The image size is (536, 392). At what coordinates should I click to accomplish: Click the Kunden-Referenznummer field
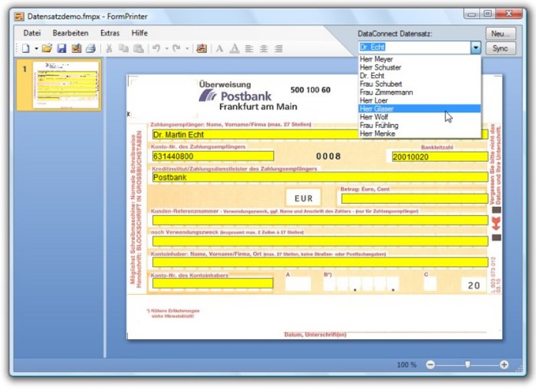[x=320, y=220]
